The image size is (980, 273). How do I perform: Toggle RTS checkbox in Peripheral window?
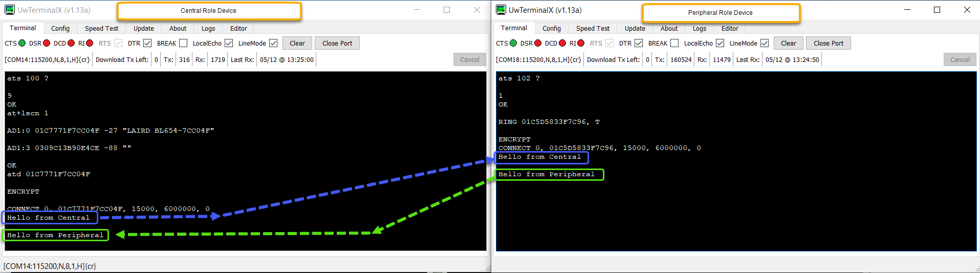click(609, 43)
